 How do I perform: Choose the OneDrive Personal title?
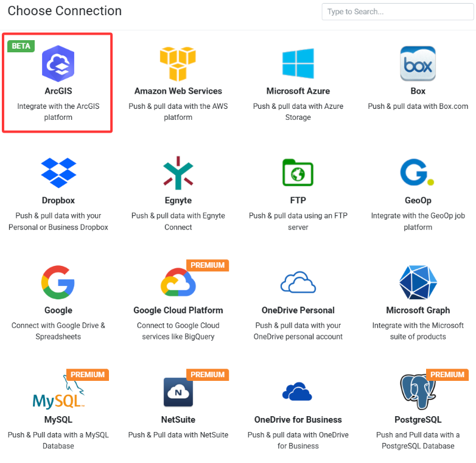pyautogui.click(x=298, y=310)
